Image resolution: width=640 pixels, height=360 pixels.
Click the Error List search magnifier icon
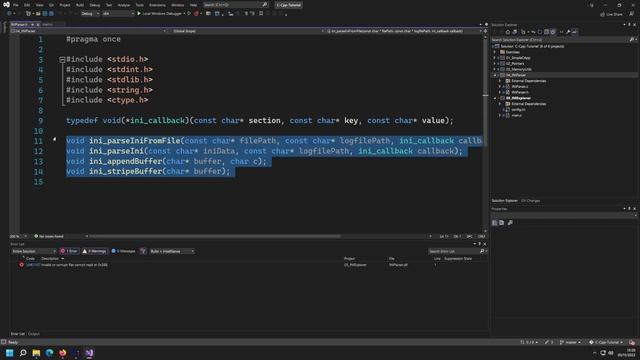point(482,251)
